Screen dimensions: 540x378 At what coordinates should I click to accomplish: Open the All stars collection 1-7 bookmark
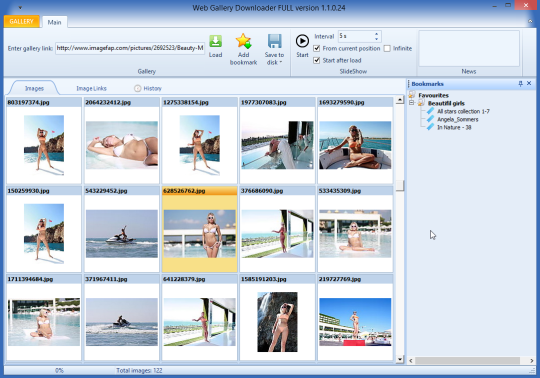point(463,111)
